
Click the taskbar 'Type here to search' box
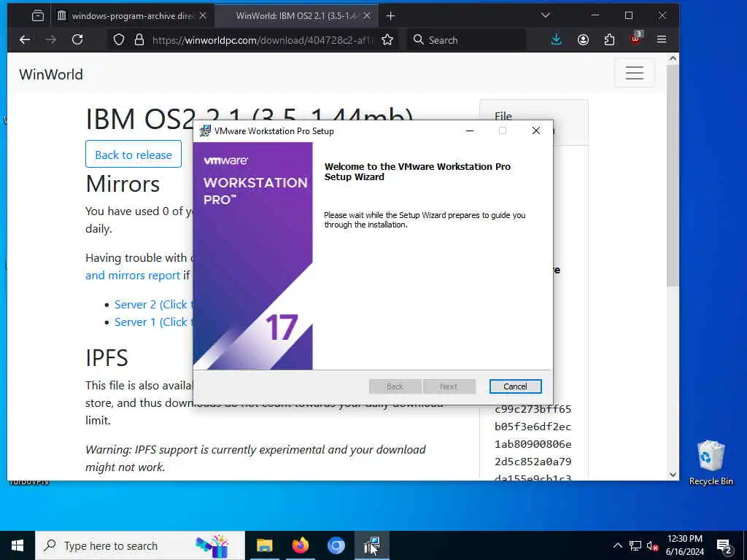tap(140, 545)
